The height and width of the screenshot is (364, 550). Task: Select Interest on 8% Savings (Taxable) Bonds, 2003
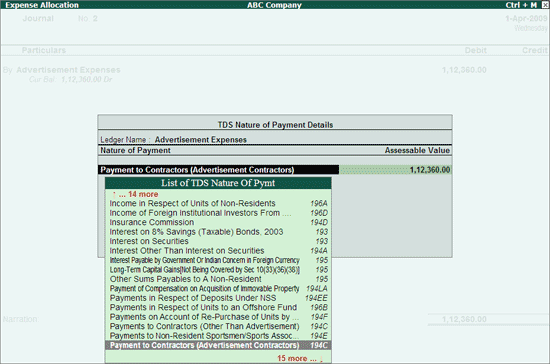coord(218,232)
